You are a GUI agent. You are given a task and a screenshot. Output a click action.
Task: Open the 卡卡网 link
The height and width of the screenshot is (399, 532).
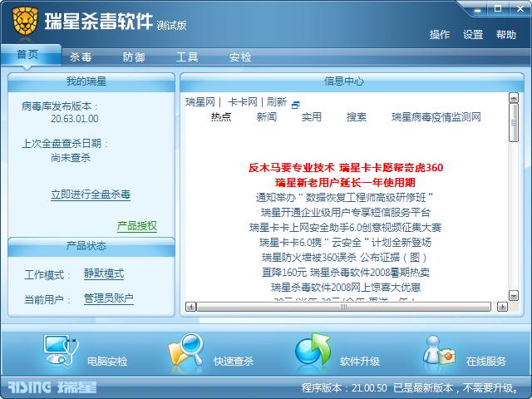tap(243, 101)
